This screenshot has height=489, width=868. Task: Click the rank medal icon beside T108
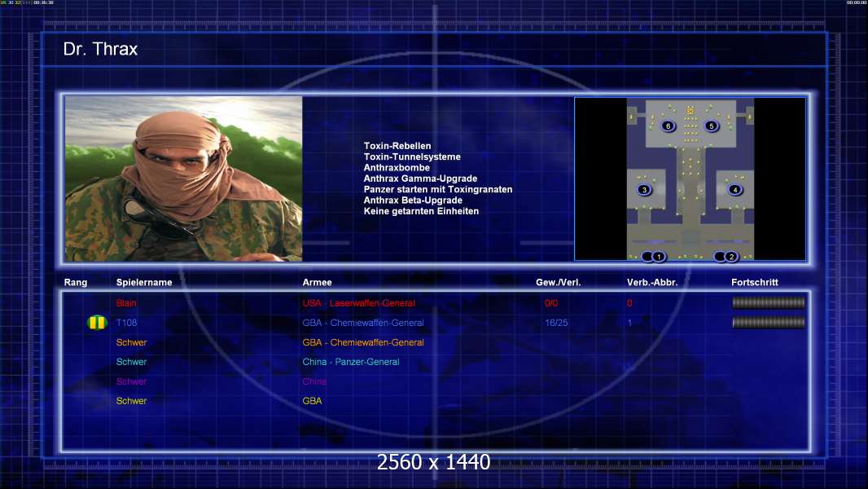97,322
